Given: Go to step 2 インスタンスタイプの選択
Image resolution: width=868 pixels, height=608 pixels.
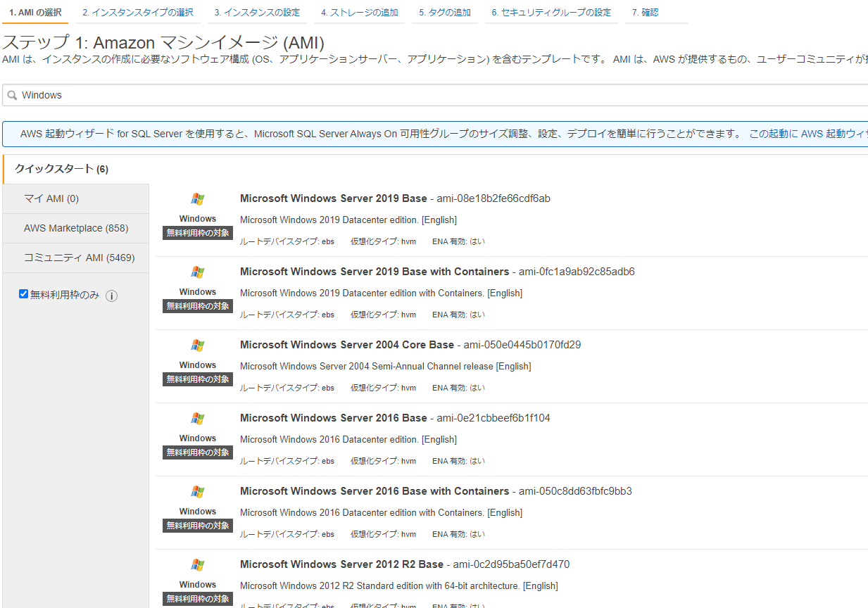Looking at the screenshot, I should [x=137, y=13].
